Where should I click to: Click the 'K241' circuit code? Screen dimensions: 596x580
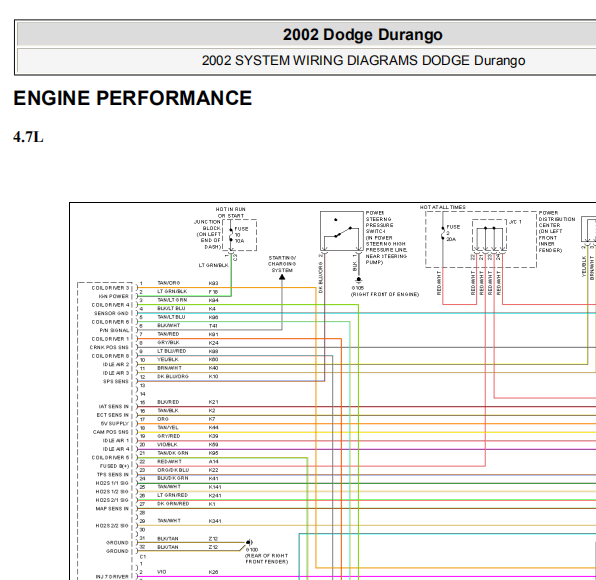point(215,496)
